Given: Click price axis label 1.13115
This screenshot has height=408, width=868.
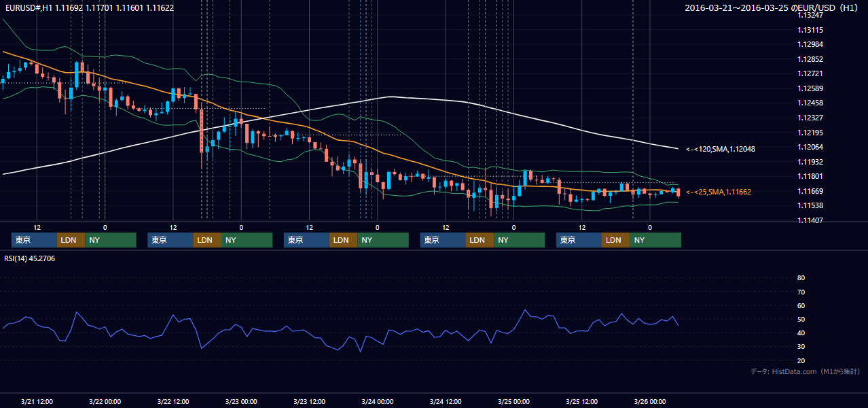Looking at the screenshot, I should click(x=810, y=30).
